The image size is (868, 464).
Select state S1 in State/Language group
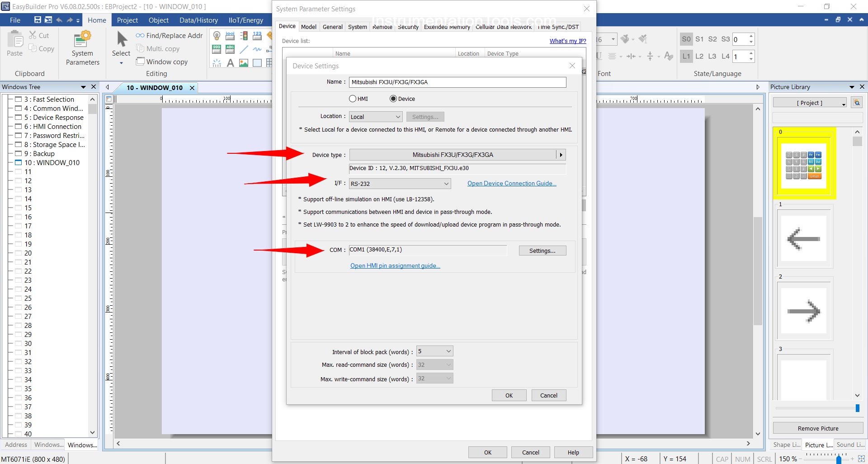click(x=699, y=39)
